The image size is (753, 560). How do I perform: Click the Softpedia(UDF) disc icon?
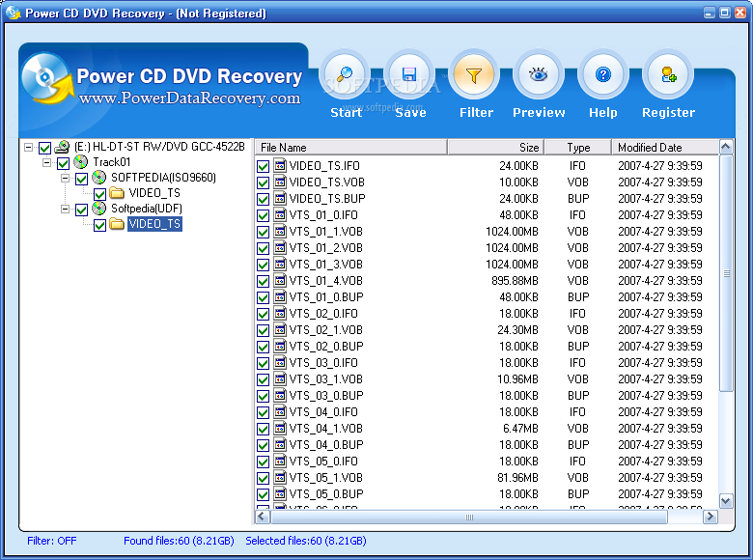pos(98,208)
